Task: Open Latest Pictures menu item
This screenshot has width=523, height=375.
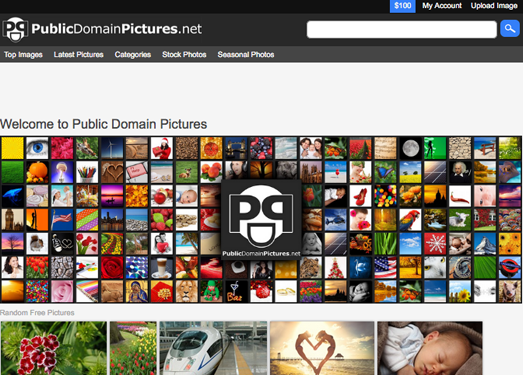Action: [78, 54]
